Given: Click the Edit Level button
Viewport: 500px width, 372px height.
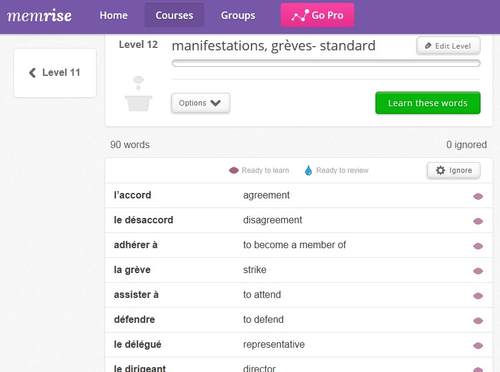Looking at the screenshot, I should click(x=448, y=46).
